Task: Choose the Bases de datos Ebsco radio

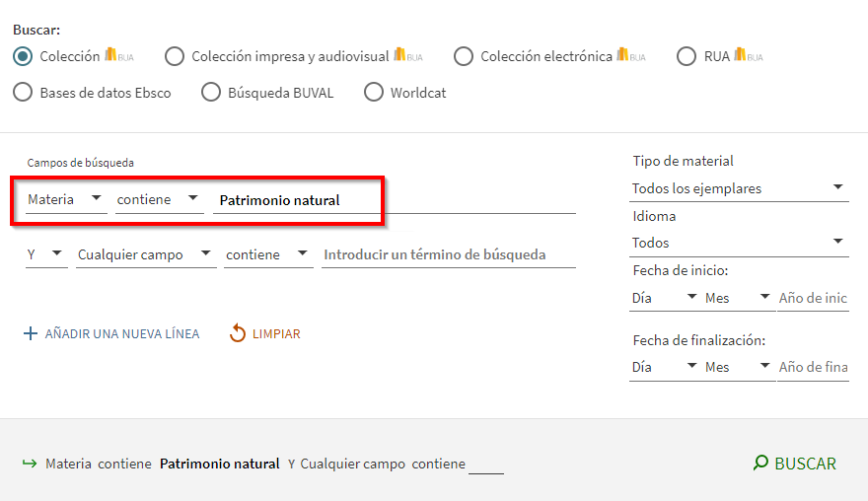Action: click(23, 93)
